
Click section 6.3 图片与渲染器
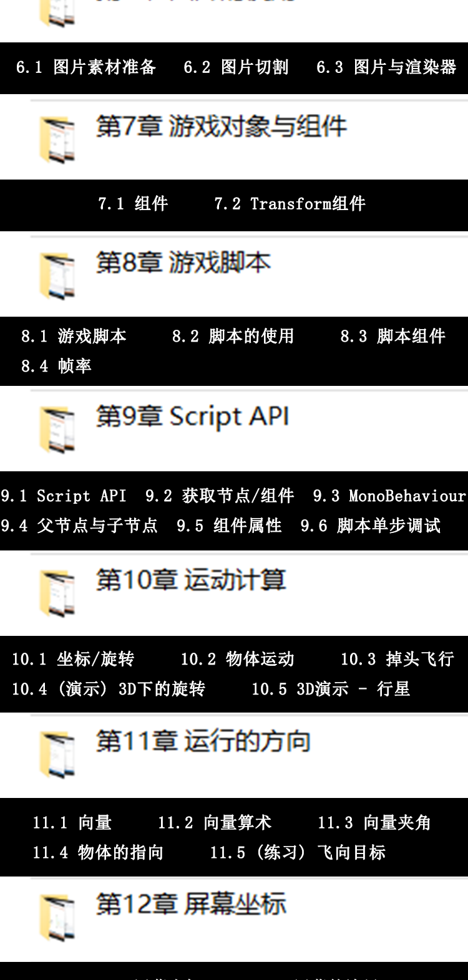(386, 67)
